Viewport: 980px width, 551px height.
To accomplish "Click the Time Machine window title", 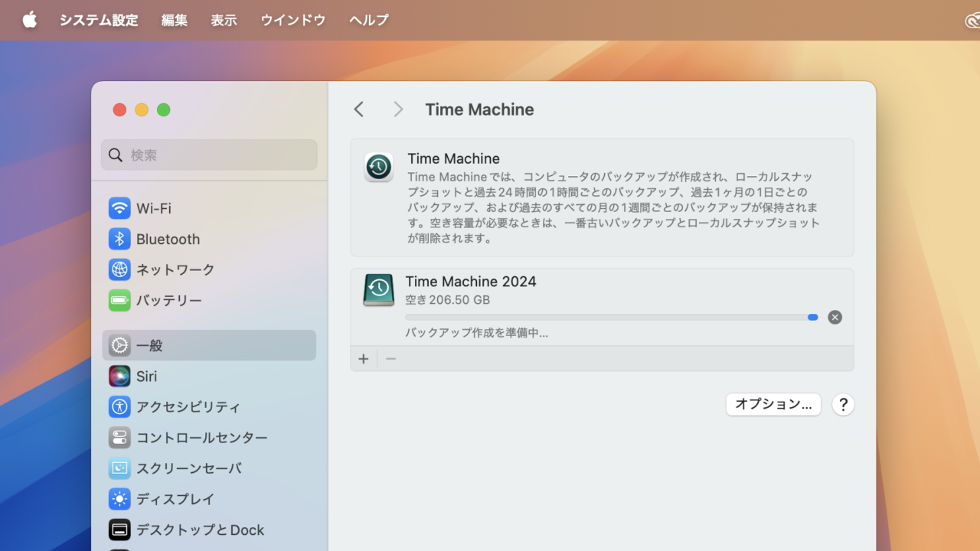I will 479,109.
